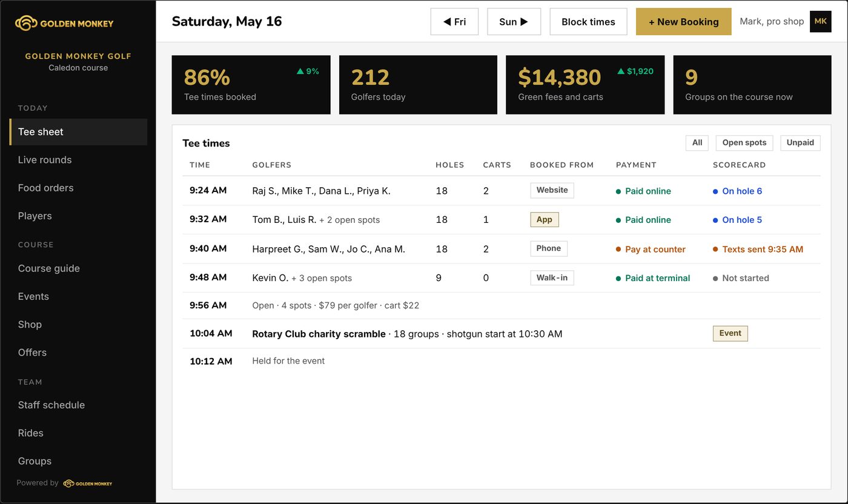Open the On hole 6 scorecard

coord(737,191)
